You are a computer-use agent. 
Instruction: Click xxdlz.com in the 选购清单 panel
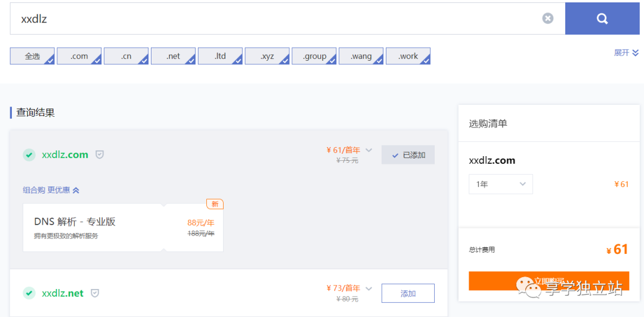(x=492, y=160)
